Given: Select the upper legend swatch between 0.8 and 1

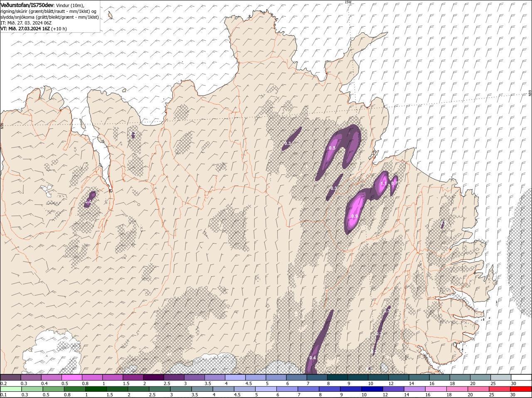Looking at the screenshot, I should pyautogui.click(x=92, y=377).
